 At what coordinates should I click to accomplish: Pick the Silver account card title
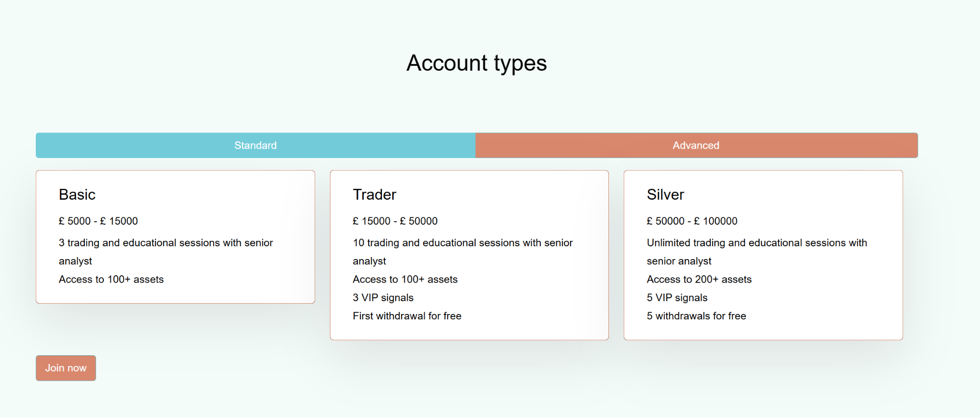665,195
